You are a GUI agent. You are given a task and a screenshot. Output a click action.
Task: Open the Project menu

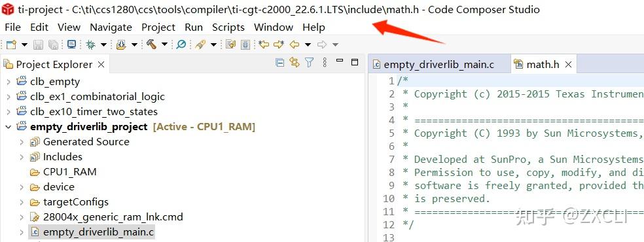click(158, 27)
